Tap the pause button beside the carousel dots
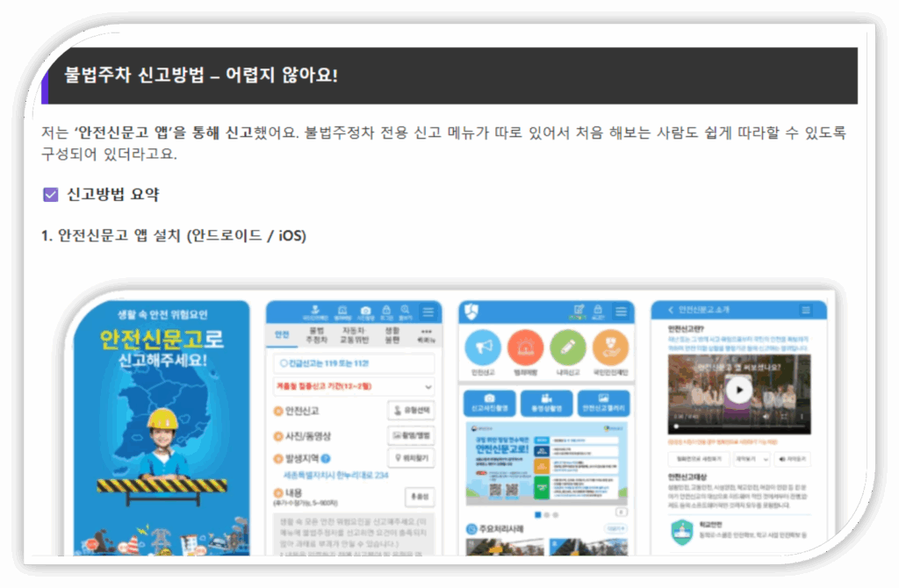The height and width of the screenshot is (588, 899). (x=621, y=512)
